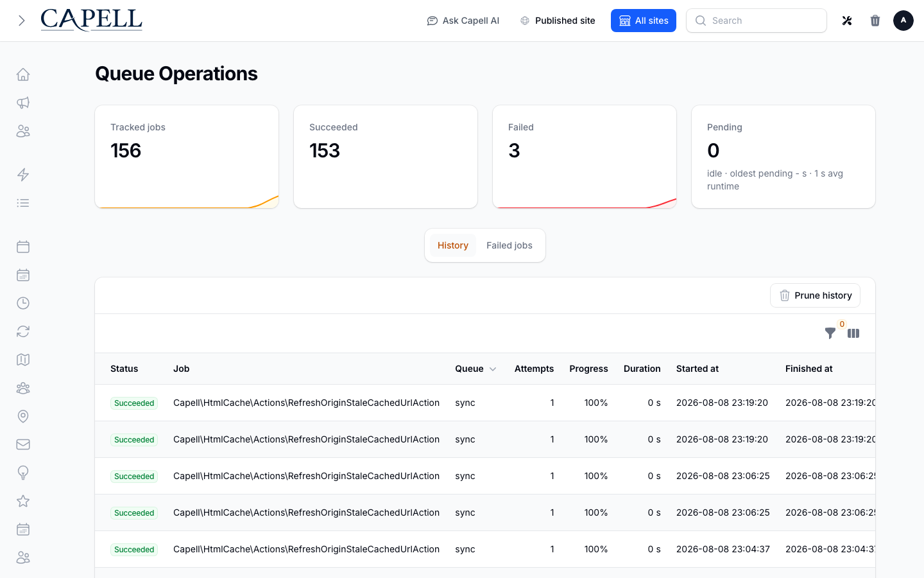This screenshot has height=578, width=924.
Task: Click the Finished at column header
Action: (x=809, y=369)
